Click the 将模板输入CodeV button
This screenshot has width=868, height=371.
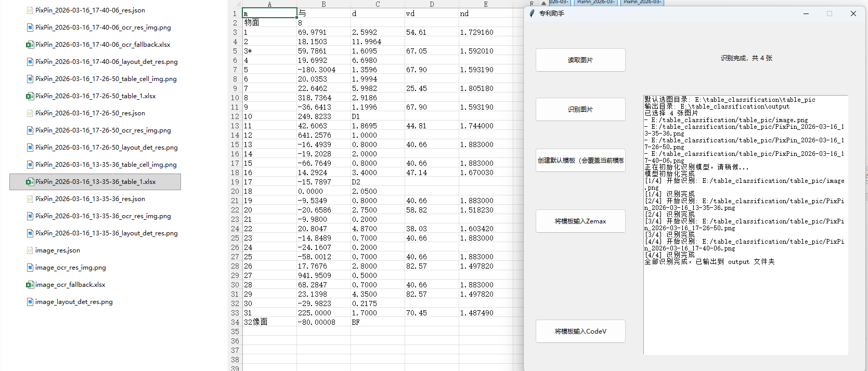tap(580, 332)
